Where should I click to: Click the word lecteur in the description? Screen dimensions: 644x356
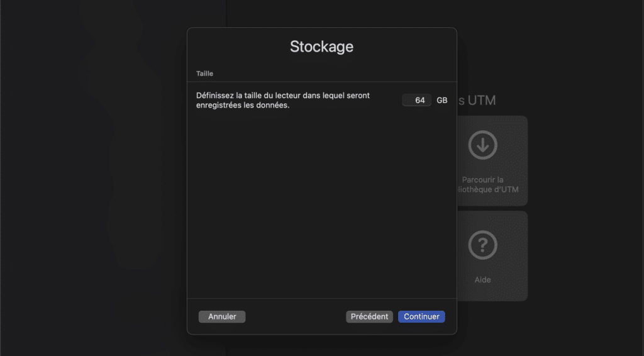(288, 95)
